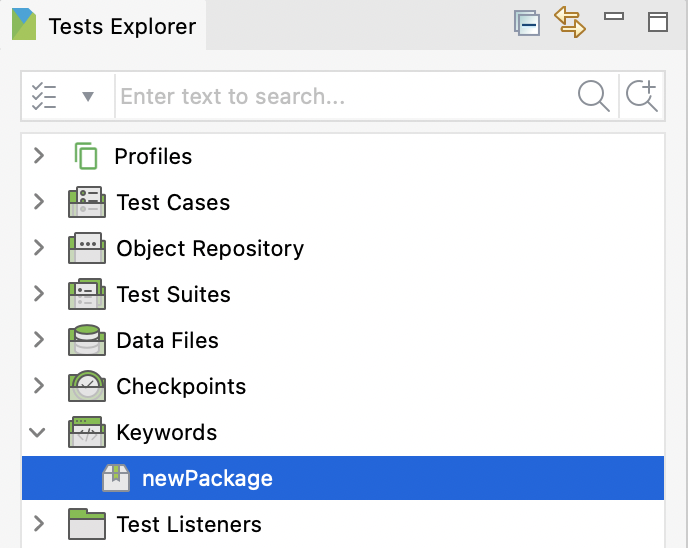Expand the Profiles tree node
This screenshot has width=688, height=548.
tap(39, 156)
